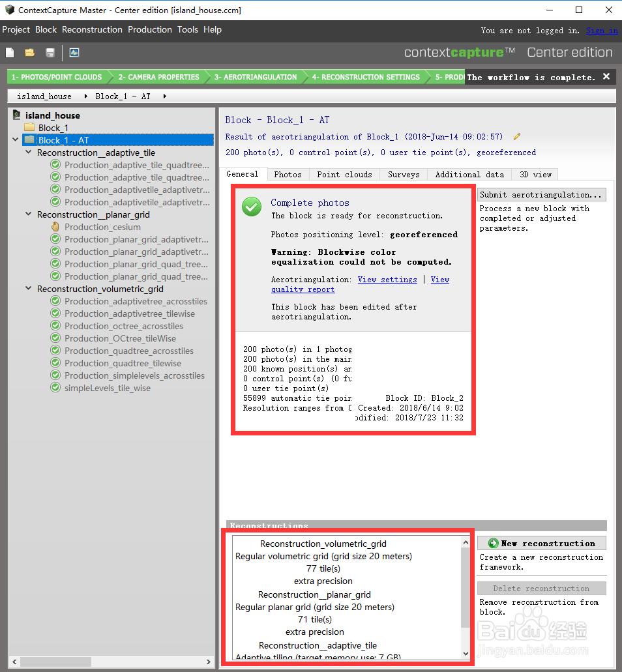
Task: Click the hand icon beside Production_cesium
Action: click(55, 227)
